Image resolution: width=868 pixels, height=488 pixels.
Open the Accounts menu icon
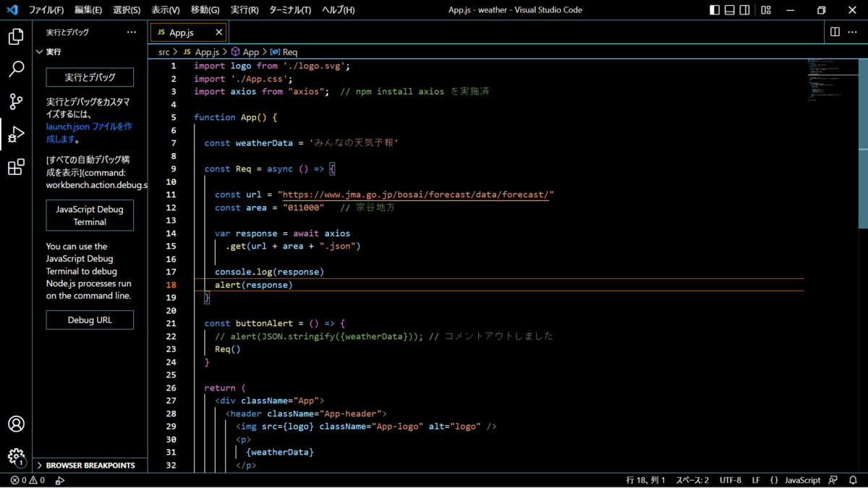[x=16, y=424]
